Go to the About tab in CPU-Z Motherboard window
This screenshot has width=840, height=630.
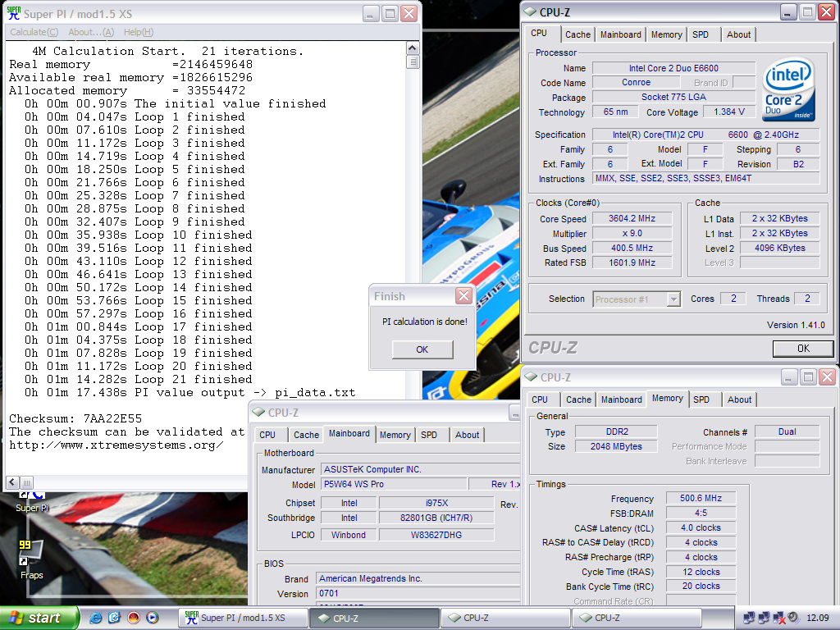point(467,435)
